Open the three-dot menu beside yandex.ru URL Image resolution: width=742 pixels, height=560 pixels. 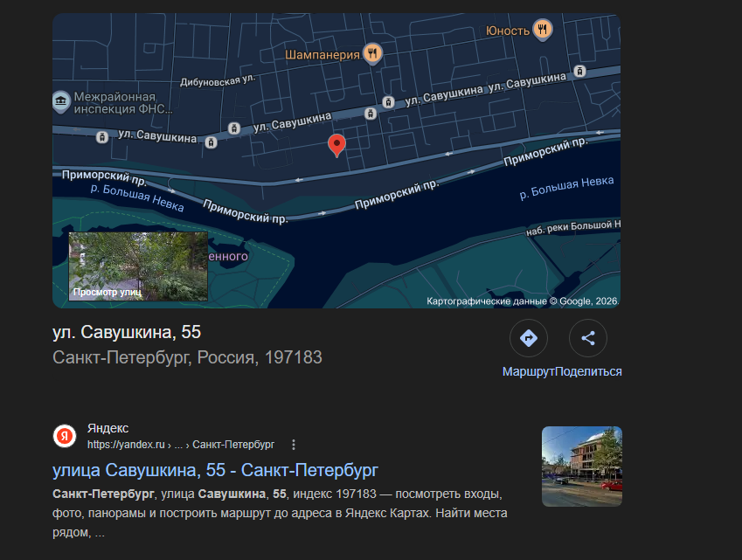[x=294, y=444]
